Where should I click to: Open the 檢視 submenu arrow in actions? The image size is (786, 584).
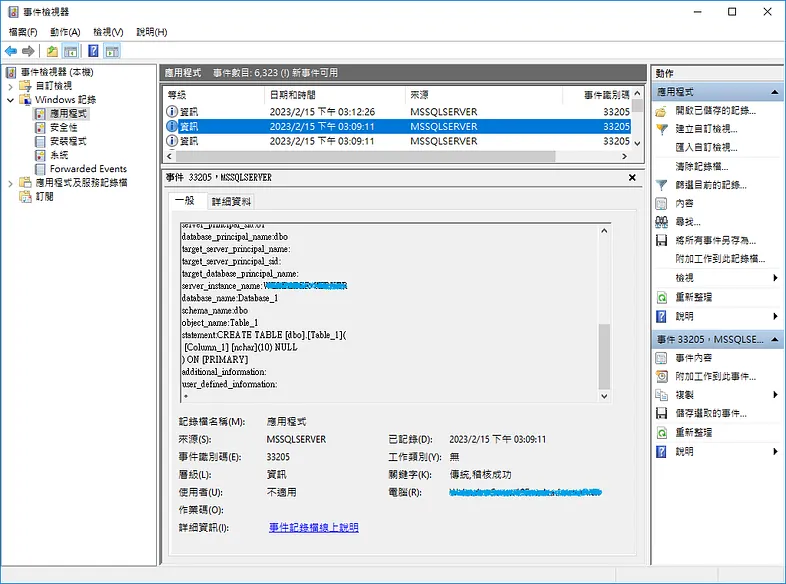click(775, 278)
